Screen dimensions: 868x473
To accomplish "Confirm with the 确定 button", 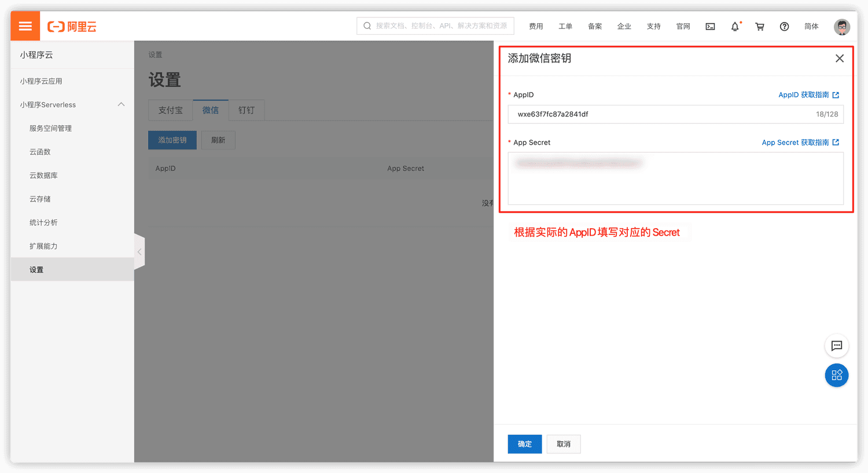I will 525,444.
